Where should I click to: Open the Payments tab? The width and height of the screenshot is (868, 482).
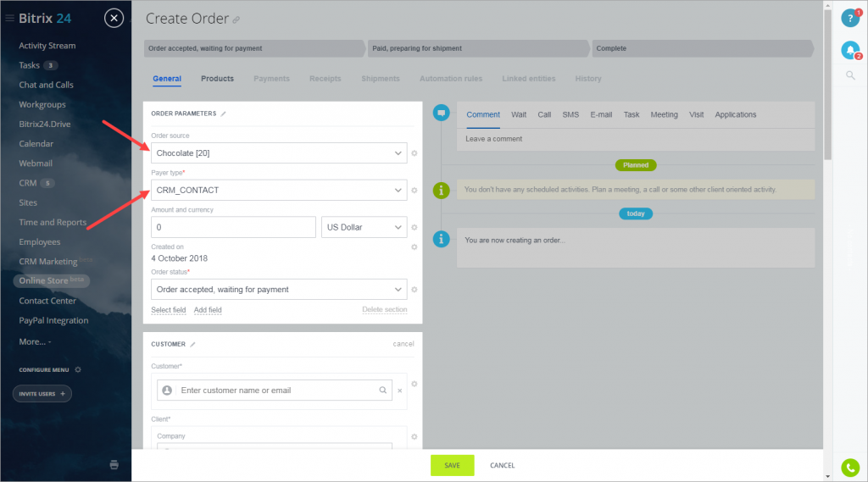[x=271, y=79]
